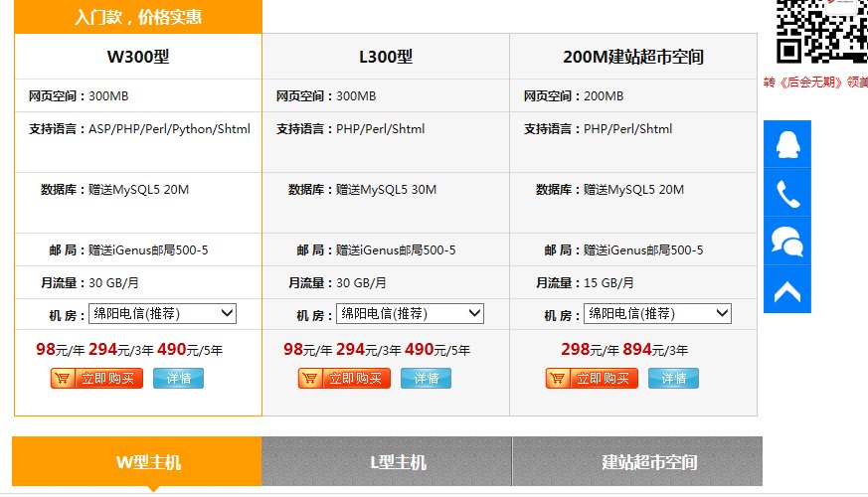Buy the L300型 plan now
Screen dimensions: 868x497
(x=344, y=378)
